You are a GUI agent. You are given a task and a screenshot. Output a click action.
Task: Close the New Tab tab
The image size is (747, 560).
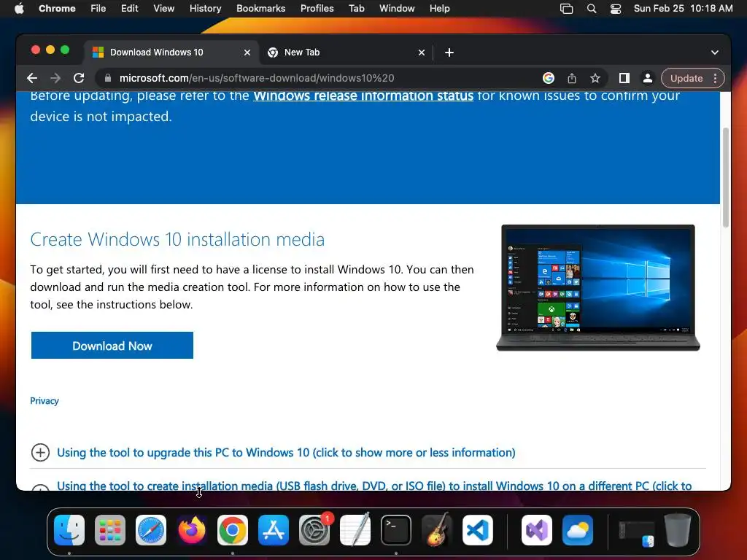[x=422, y=52]
